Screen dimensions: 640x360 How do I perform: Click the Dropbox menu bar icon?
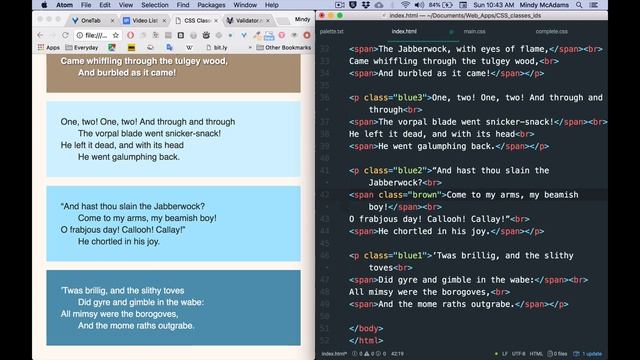(x=366, y=5)
